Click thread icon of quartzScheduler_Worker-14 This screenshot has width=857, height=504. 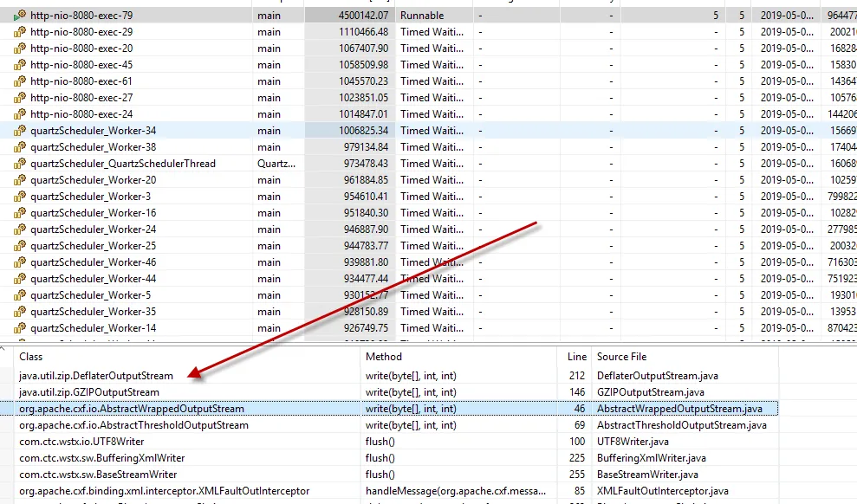tap(20, 327)
